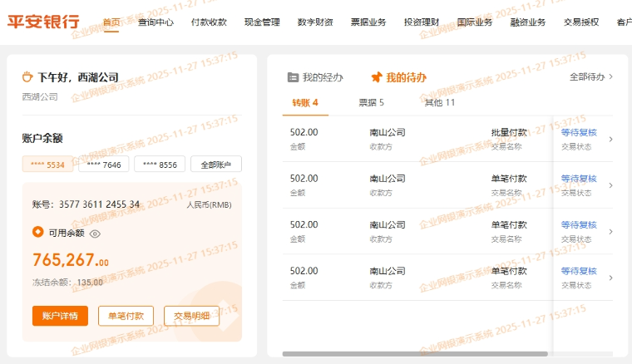This screenshot has height=364, width=632.
Task: Open 全部待办 via chevron arrow
Action: (x=611, y=76)
